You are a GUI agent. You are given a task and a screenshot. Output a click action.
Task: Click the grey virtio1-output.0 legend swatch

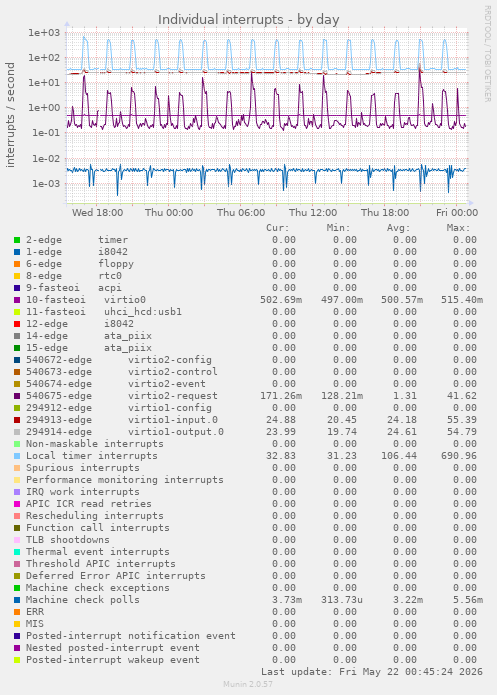coord(17,432)
